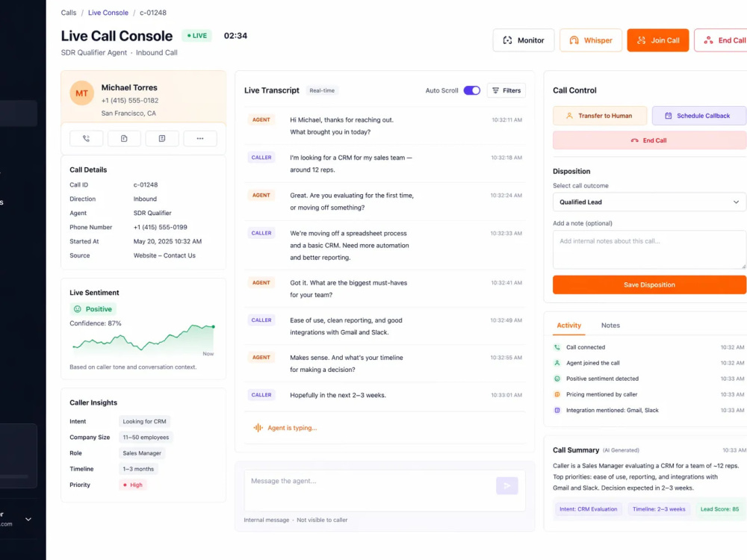This screenshot has width=747, height=560.
Task: Click the send arrow in message box
Action: [507, 486]
